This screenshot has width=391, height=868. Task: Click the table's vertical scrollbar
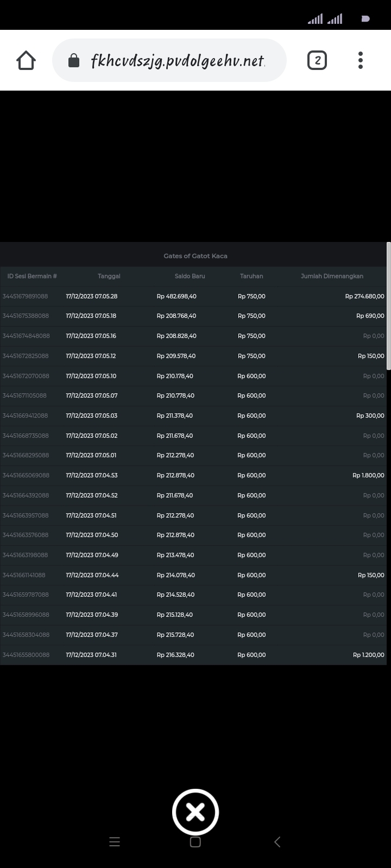[x=388, y=307]
